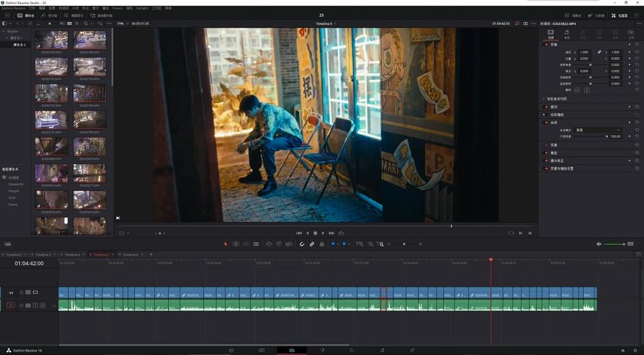The width and height of the screenshot is (644, 355).
Task: Toggle timeline Snapping magnet
Action: click(302, 244)
